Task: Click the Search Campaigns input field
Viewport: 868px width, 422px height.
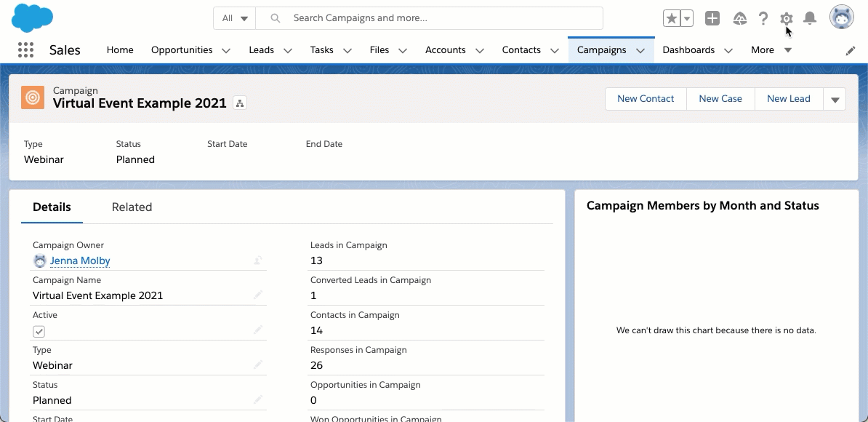Action: point(443,18)
